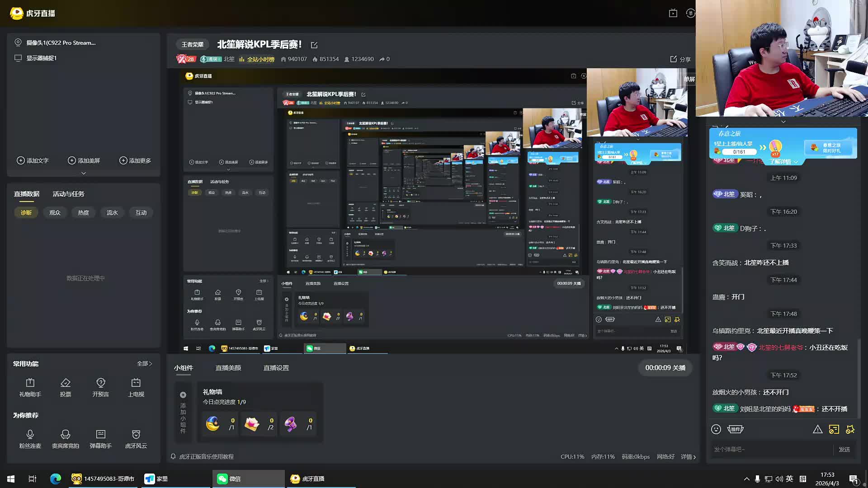Switch to the 活动与任务 tab
Image resolution: width=868 pixels, height=488 pixels.
[x=68, y=194]
